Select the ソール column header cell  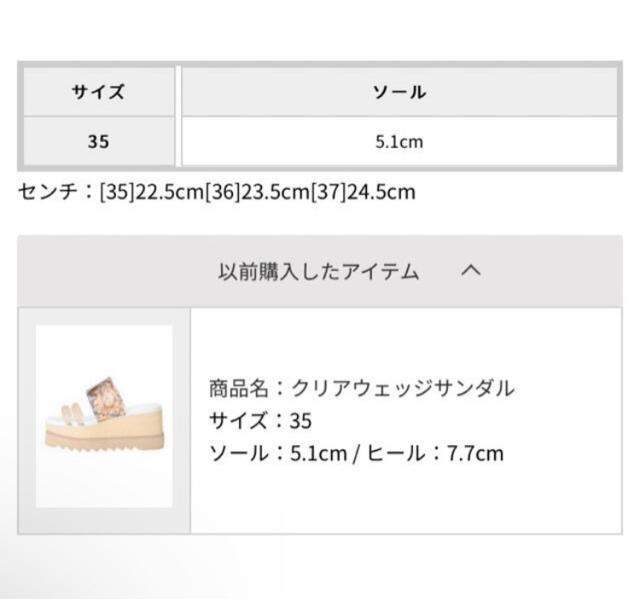click(399, 92)
